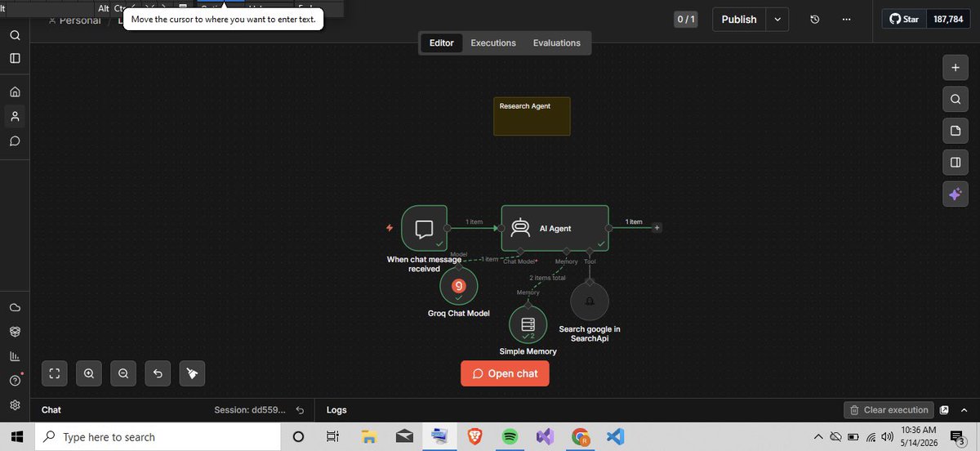Viewport: 980px width, 451px height.
Task: Switch to the Executions tab
Action: 493,43
